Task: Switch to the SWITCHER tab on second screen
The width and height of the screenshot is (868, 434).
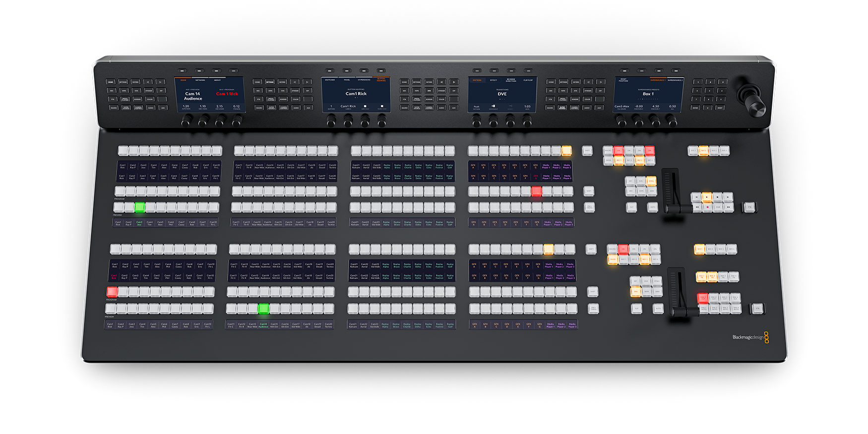Action: point(330,80)
